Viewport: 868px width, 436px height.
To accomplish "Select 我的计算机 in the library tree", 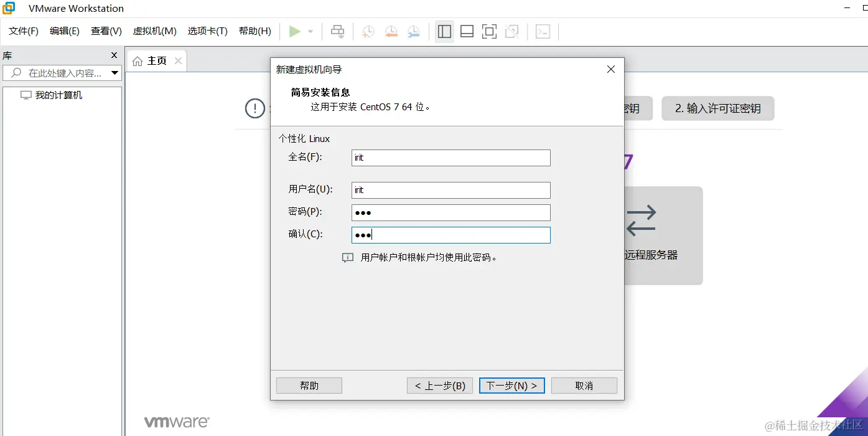I will point(52,95).
